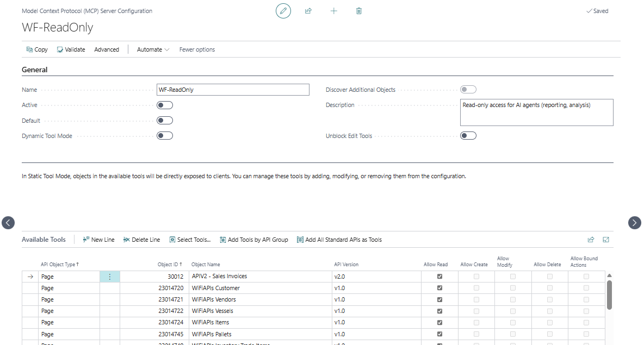Open the Advanced menu item
The height and width of the screenshot is (345, 644).
[107, 49]
